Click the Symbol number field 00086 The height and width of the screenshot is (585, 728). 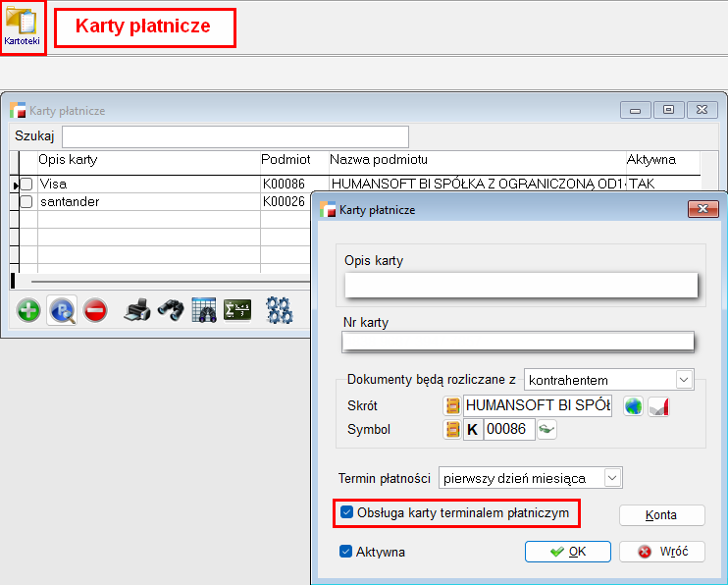tap(509, 429)
